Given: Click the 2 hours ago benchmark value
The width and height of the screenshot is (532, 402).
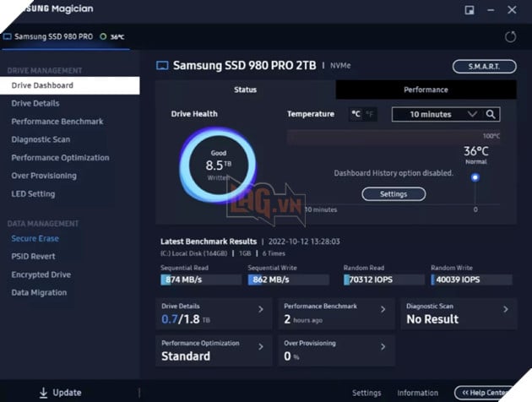Looking at the screenshot, I should pos(303,319).
